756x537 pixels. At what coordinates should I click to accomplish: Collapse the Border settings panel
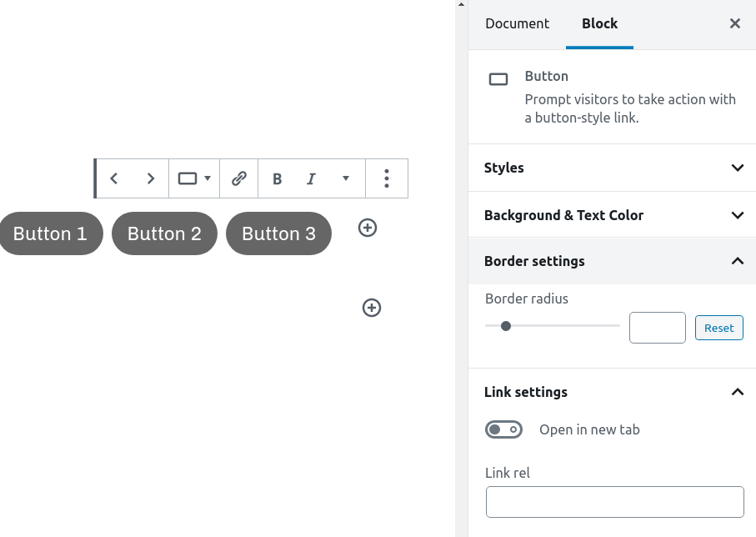pyautogui.click(x=612, y=261)
